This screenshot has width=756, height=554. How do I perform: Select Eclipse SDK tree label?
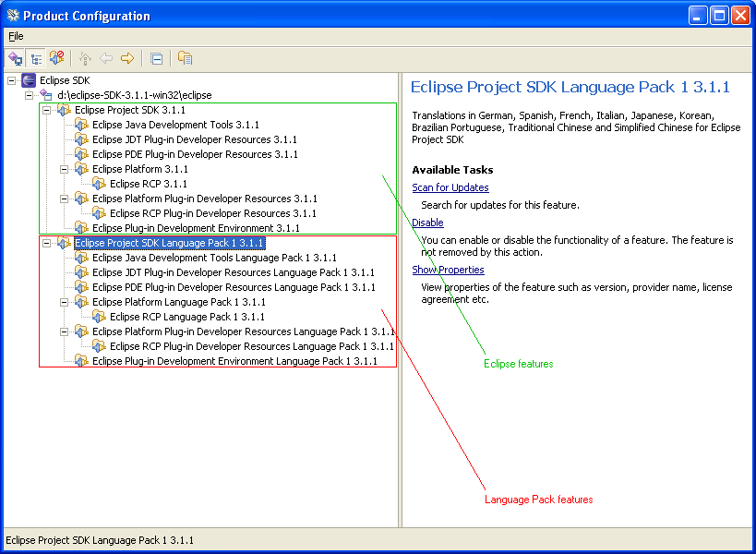(x=65, y=80)
